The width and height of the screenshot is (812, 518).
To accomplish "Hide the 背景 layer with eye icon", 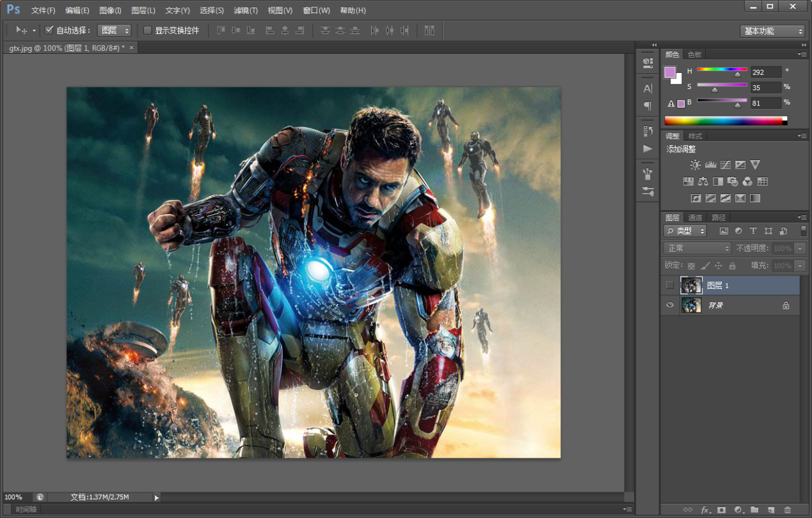I will point(670,305).
